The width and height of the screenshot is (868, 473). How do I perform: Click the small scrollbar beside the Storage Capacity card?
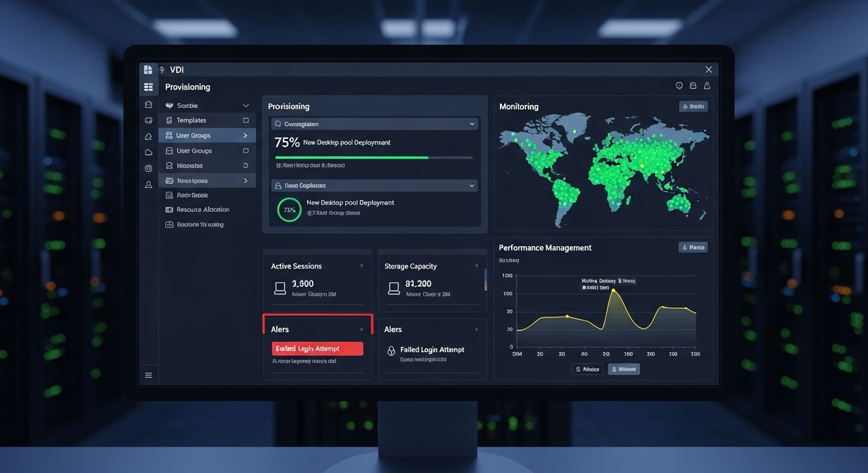click(x=485, y=279)
